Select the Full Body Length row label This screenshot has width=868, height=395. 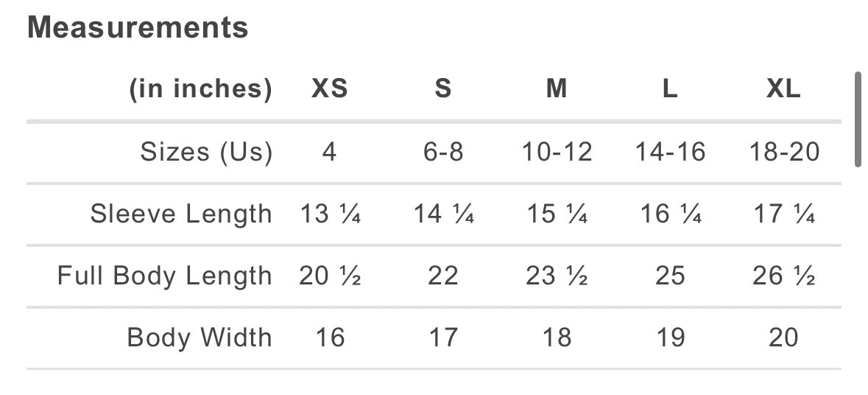coord(165,276)
